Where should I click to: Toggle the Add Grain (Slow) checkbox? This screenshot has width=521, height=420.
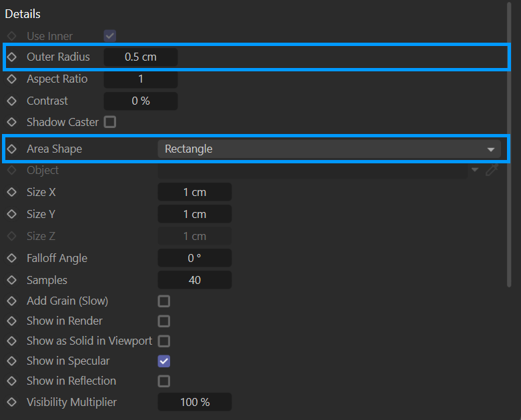(x=164, y=301)
